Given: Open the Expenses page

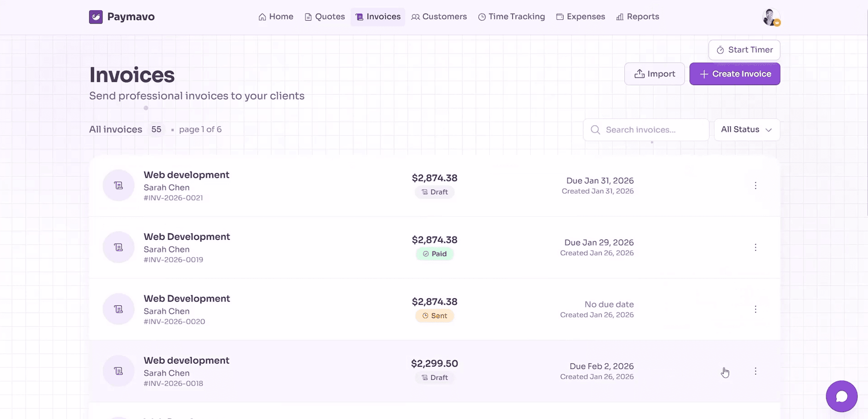Looking at the screenshot, I should pyautogui.click(x=580, y=17).
